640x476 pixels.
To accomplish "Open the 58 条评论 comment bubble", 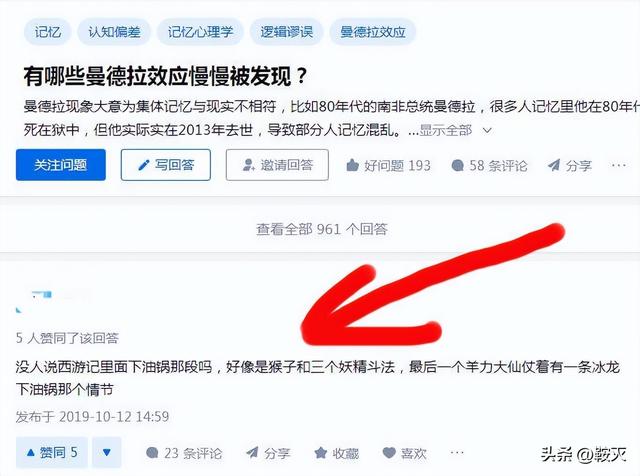I will click(458, 165).
